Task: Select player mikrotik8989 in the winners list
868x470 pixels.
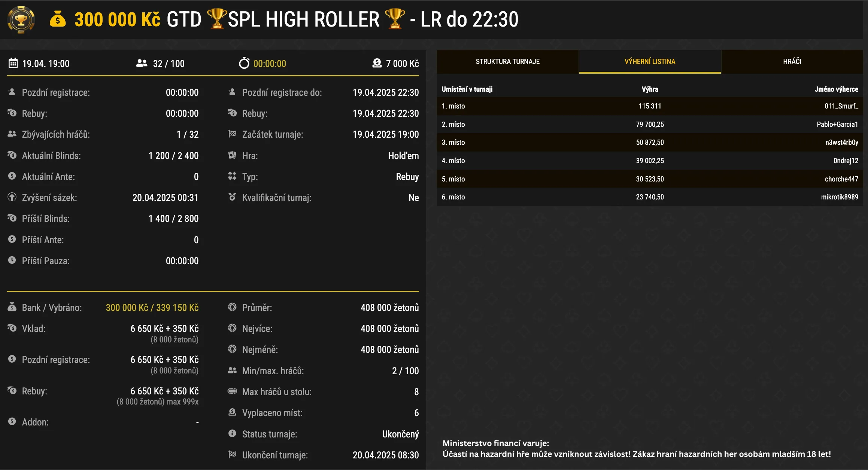Action: pyautogui.click(x=840, y=196)
